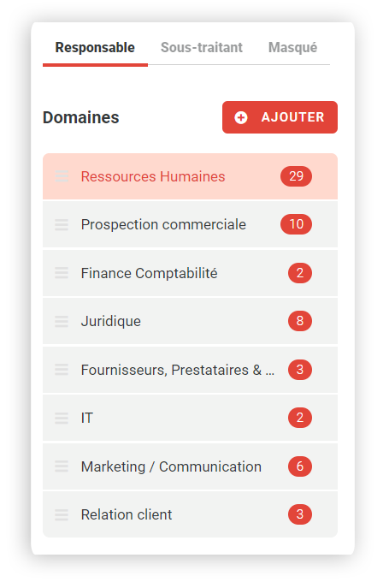
Task: Open the Masqué tab
Action: click(x=292, y=48)
